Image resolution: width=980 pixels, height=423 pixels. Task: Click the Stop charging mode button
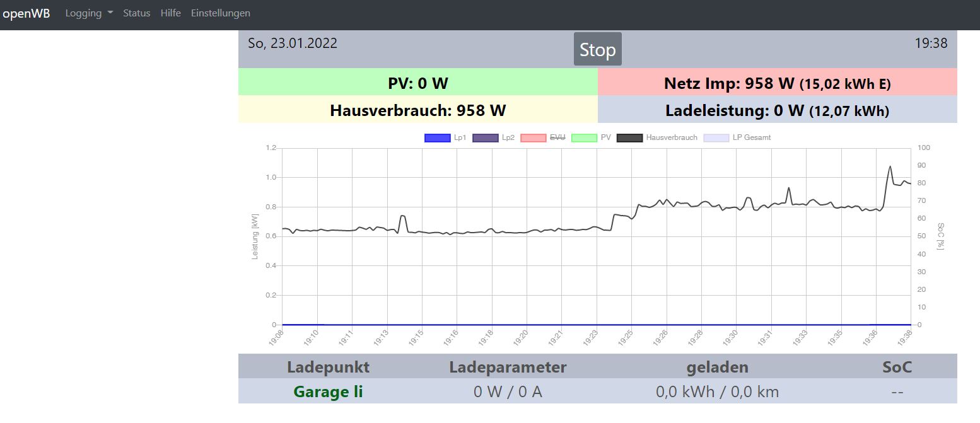click(x=598, y=49)
